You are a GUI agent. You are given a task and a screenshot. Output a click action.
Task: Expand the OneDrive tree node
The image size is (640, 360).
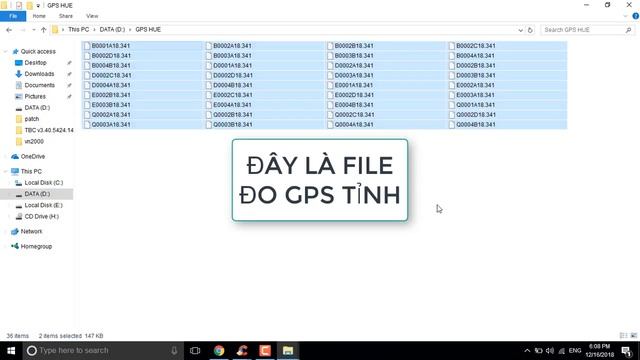point(5,156)
